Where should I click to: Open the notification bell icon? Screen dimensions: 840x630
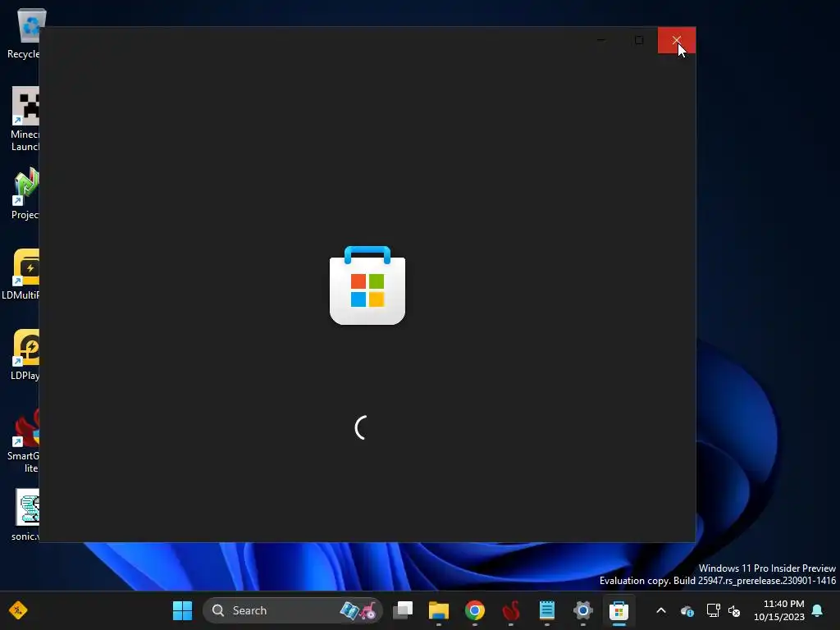(818, 610)
